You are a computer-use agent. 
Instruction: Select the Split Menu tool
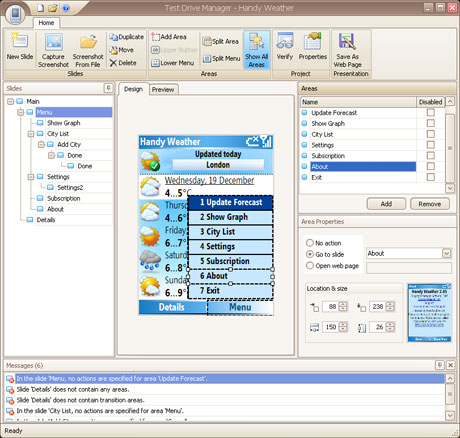tap(221, 59)
